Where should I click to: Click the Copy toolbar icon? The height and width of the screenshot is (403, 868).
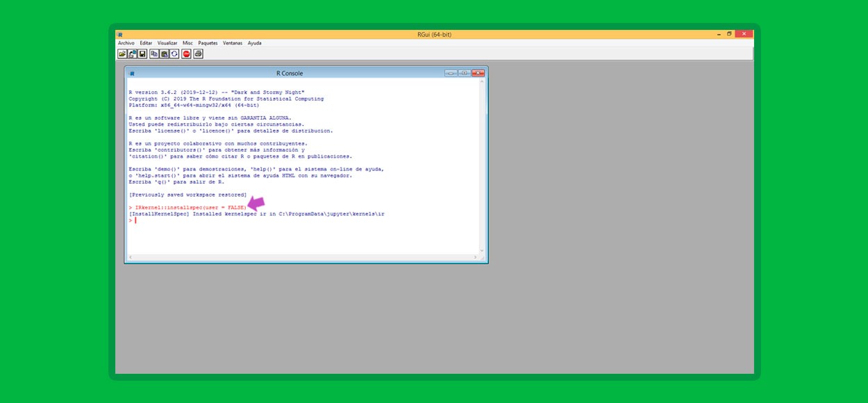154,54
